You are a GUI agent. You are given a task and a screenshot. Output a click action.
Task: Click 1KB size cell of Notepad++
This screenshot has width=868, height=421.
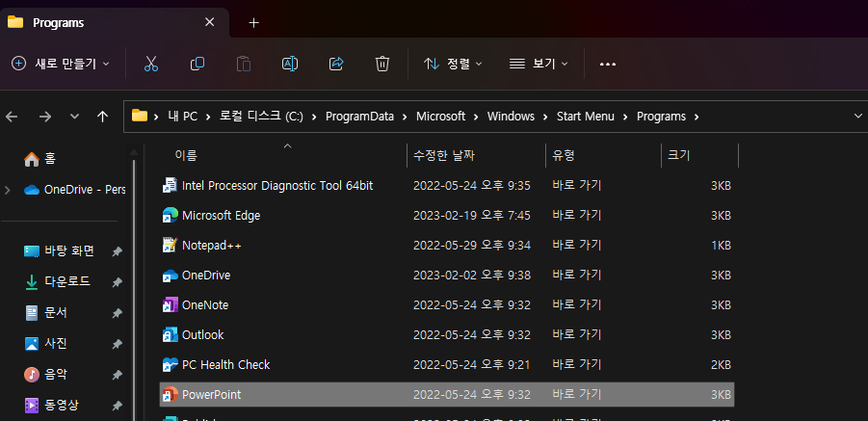pyautogui.click(x=721, y=245)
